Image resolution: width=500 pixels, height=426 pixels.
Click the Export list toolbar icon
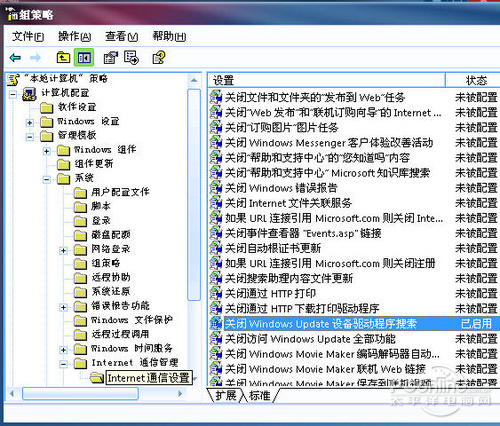(131, 58)
